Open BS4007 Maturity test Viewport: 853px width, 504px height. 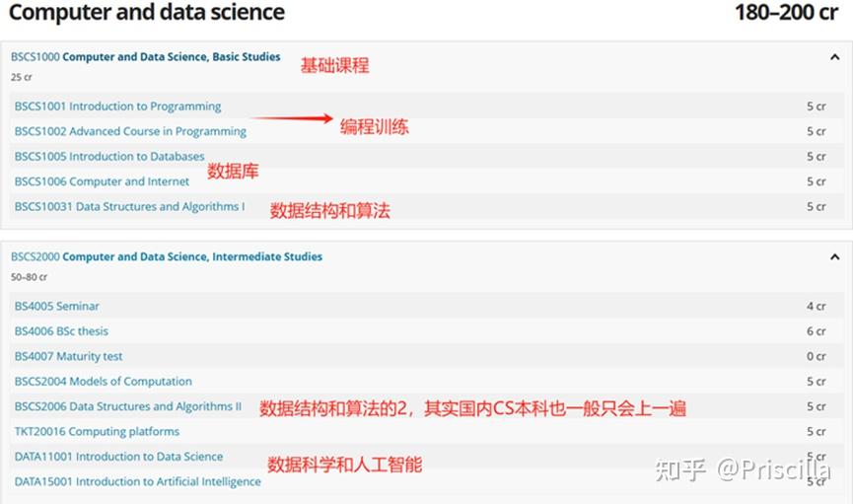68,357
